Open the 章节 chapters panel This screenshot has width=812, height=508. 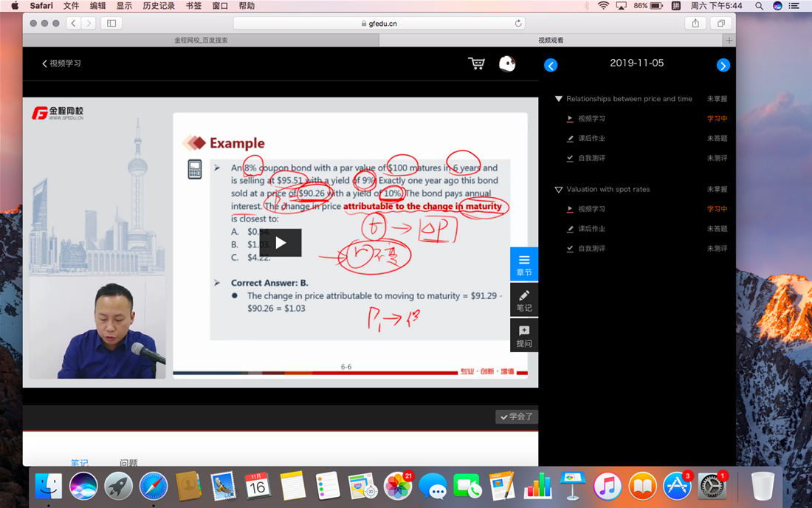click(x=524, y=264)
